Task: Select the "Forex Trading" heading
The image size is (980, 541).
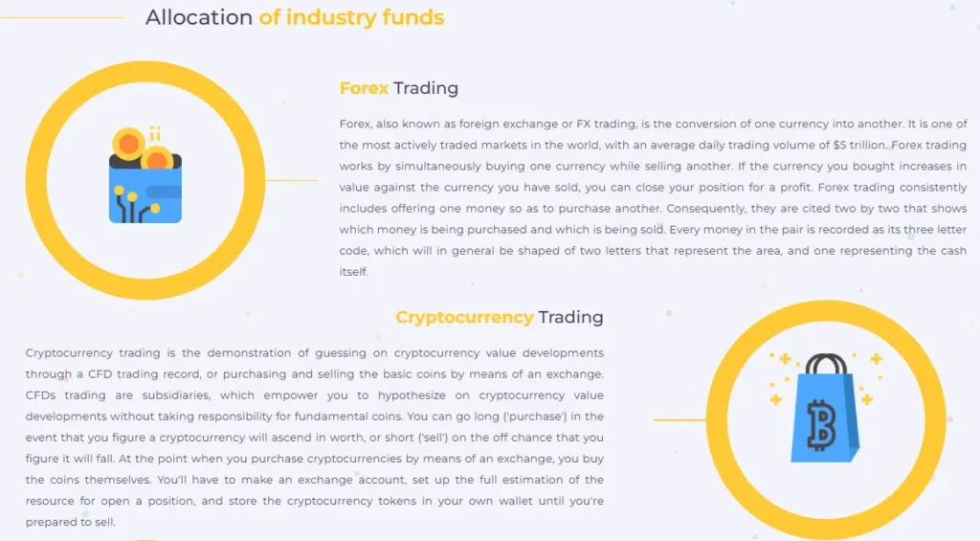Action: (x=398, y=88)
